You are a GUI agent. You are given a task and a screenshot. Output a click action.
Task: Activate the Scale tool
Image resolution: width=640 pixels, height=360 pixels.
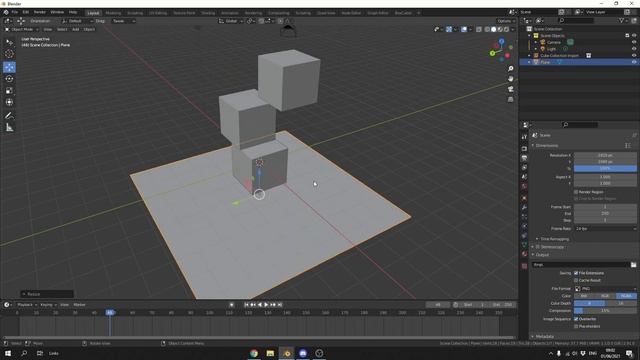9,91
